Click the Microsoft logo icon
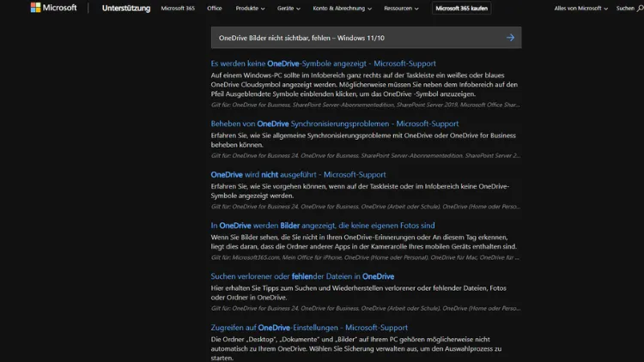Image resolution: width=644 pixels, height=362 pixels. (x=36, y=8)
